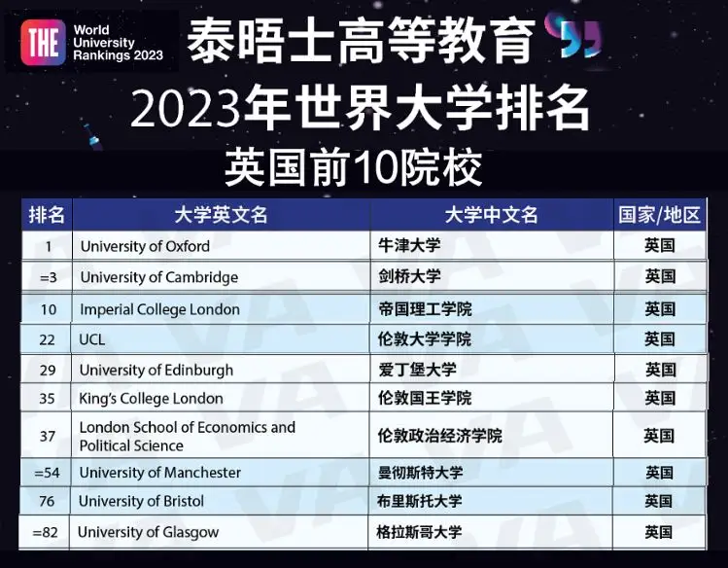Click rank '10' in Imperial row
This screenshot has height=568, width=728.
[x=49, y=309]
